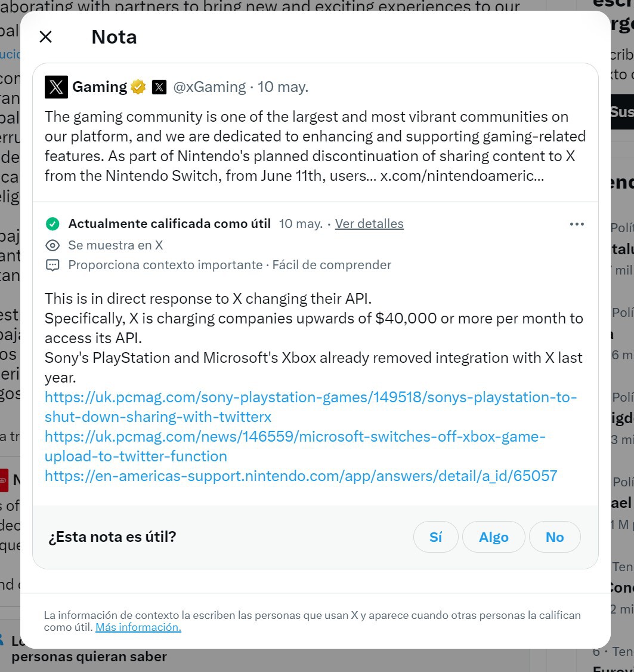Rate the note as Algo
Image resolution: width=634 pixels, height=672 pixels.
493,537
